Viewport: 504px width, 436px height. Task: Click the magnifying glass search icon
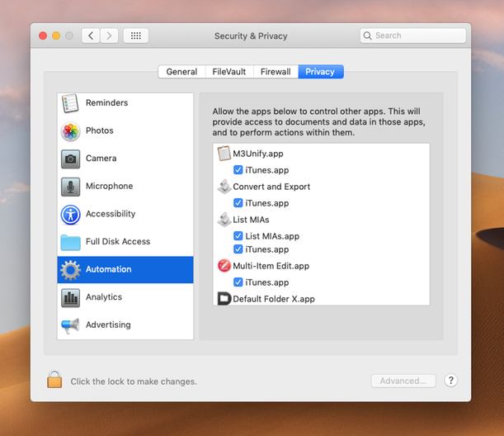[x=367, y=36]
